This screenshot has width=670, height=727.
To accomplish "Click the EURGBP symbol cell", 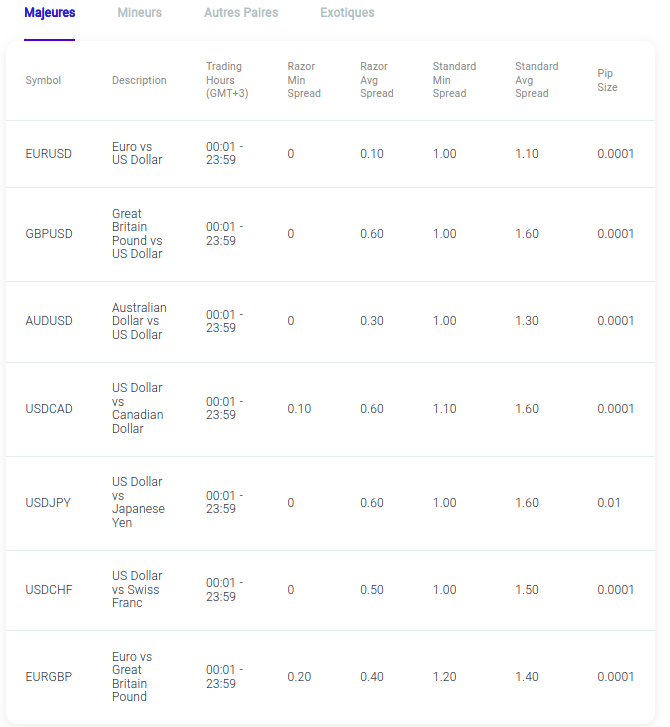I will click(x=49, y=677).
